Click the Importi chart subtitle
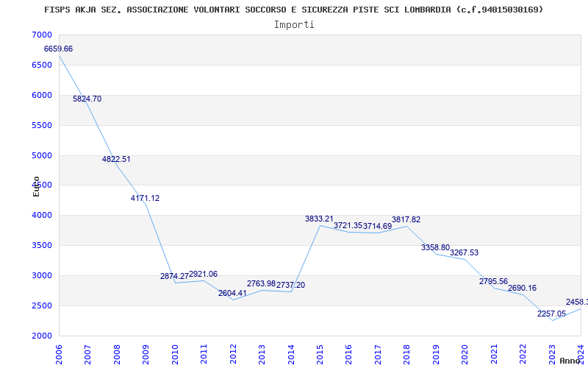The width and height of the screenshot is (588, 368). (294, 25)
